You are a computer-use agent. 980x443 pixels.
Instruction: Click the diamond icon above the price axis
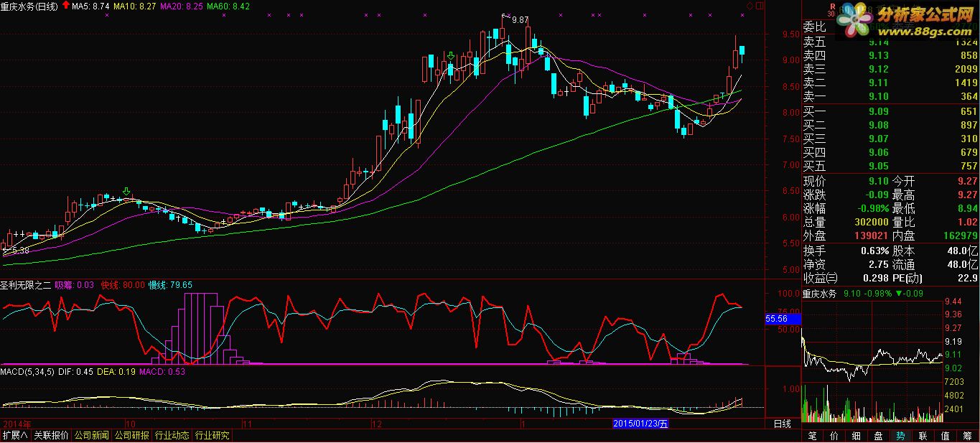coord(750,6)
